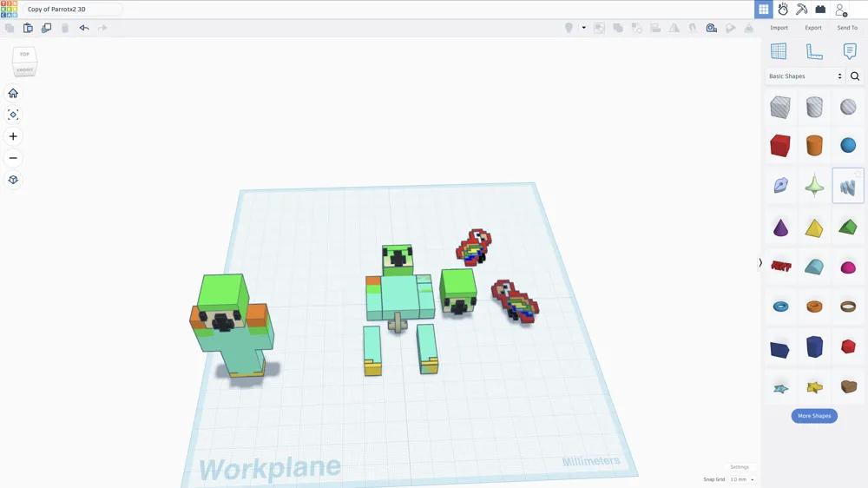Click the Mirror tool icon
Screen dimensions: 868x488
(x=674, y=28)
